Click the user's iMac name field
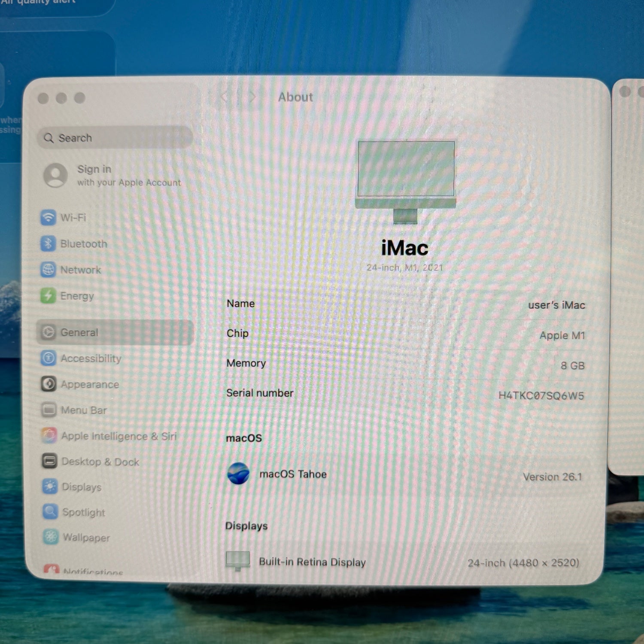The image size is (644, 644). pyautogui.click(x=556, y=305)
